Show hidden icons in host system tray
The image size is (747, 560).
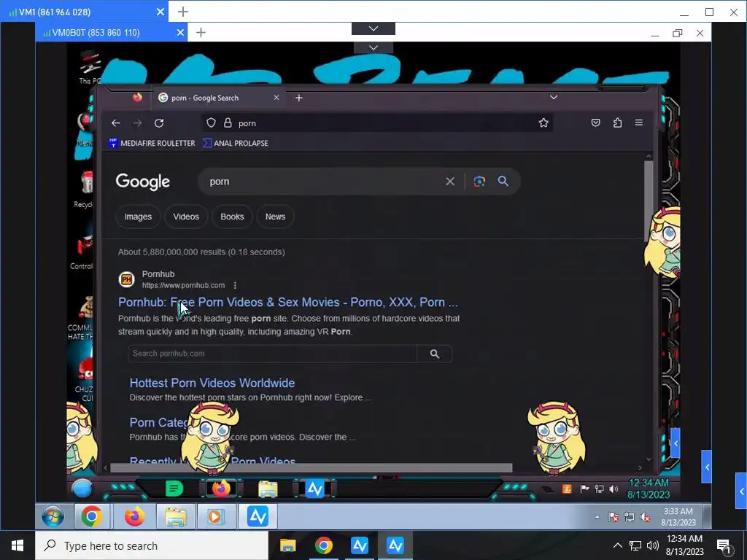pyautogui.click(x=617, y=545)
